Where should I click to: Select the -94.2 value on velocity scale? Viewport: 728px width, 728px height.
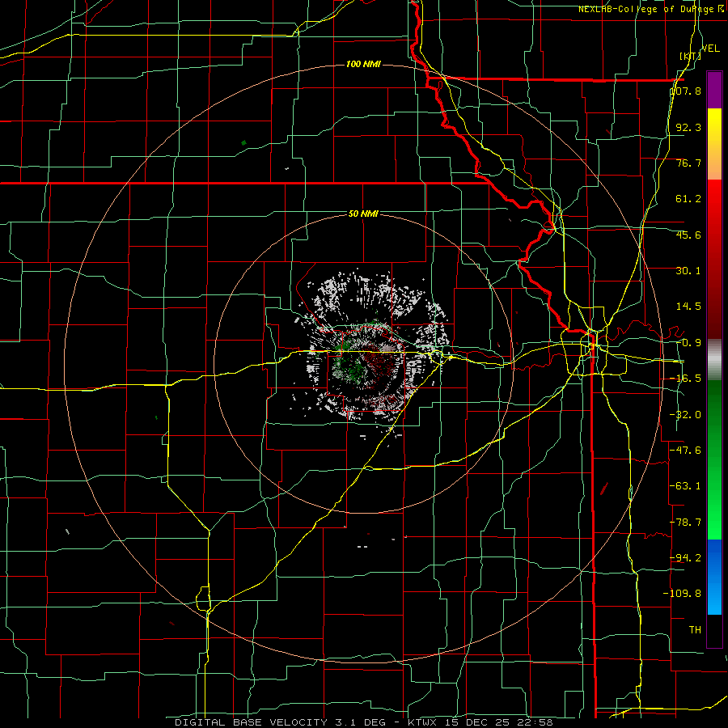tap(685, 557)
